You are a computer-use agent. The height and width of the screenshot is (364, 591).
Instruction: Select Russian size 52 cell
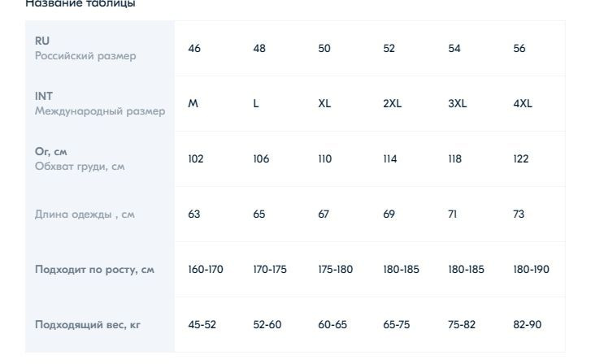[389, 48]
